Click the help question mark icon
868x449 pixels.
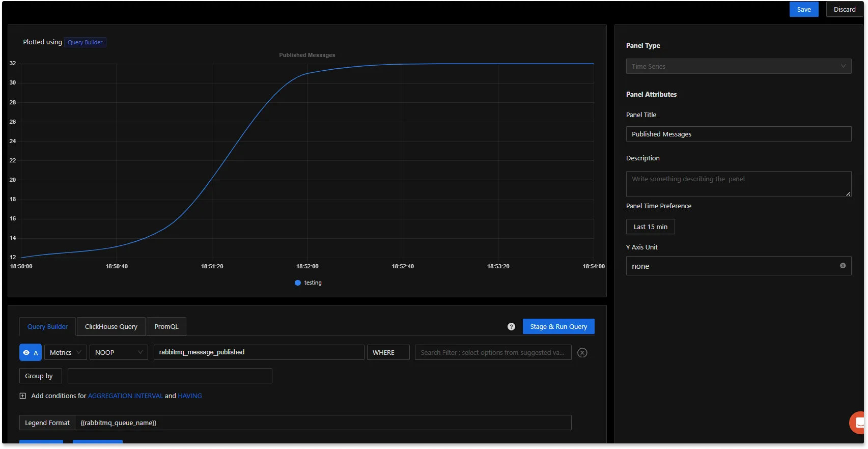pos(511,327)
